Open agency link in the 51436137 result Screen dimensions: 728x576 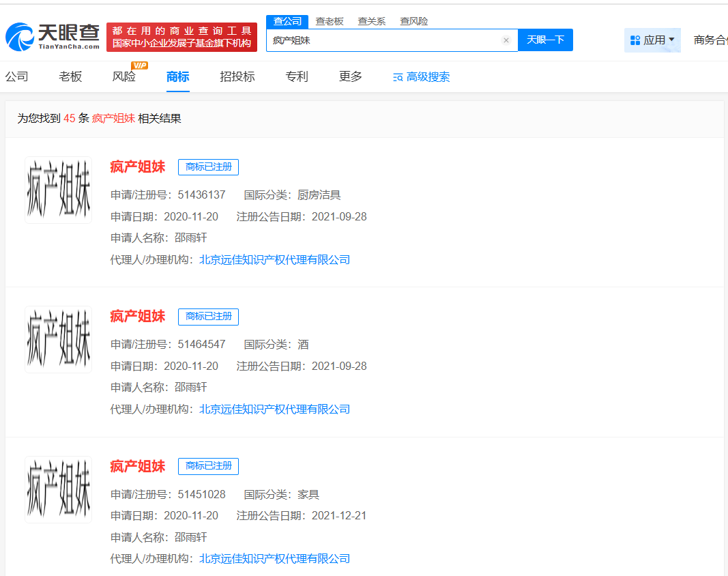(x=274, y=260)
